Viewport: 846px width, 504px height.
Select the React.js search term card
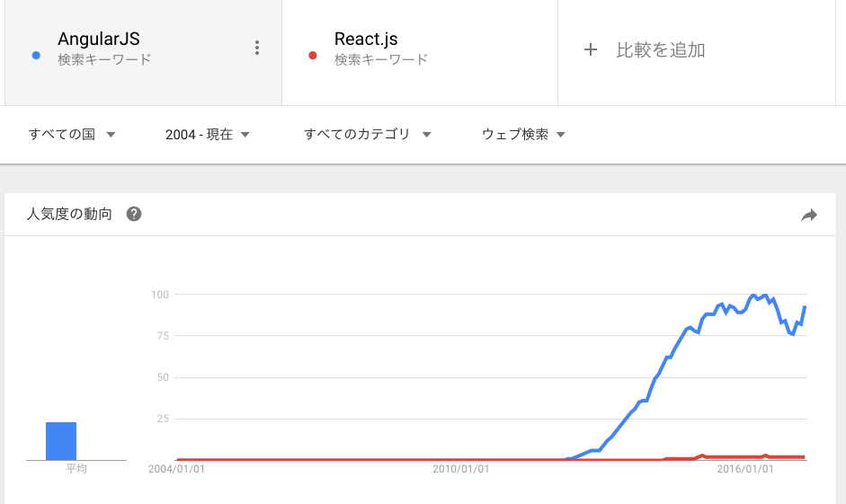420,52
